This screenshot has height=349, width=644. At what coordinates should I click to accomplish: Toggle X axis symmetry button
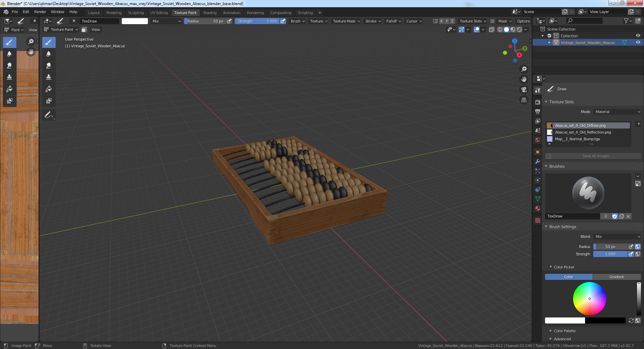coord(441,21)
